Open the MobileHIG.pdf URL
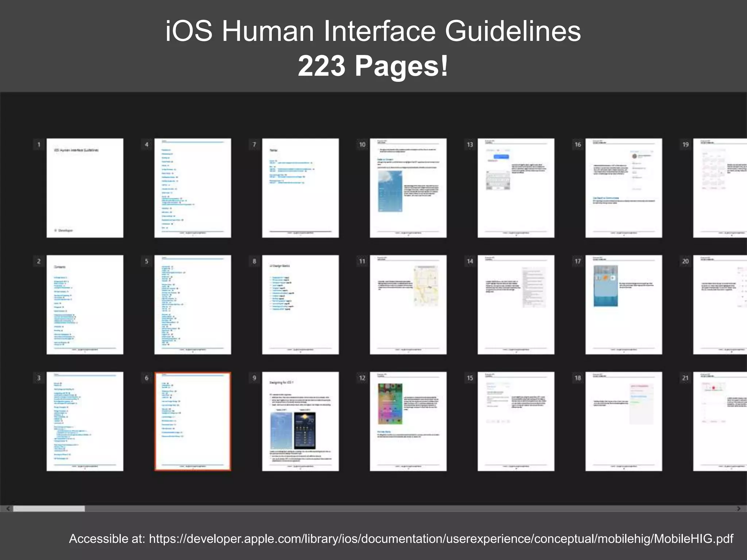This screenshot has height=560, width=747. (x=441, y=539)
